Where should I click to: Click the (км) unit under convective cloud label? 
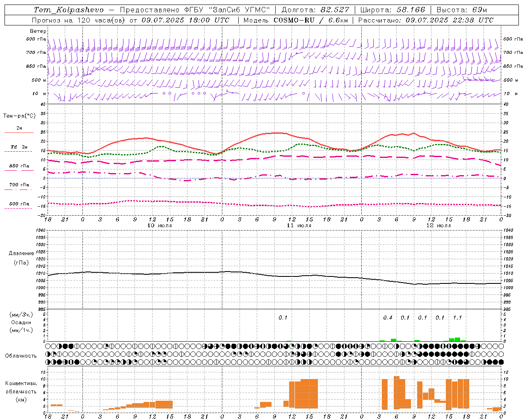click(x=21, y=399)
